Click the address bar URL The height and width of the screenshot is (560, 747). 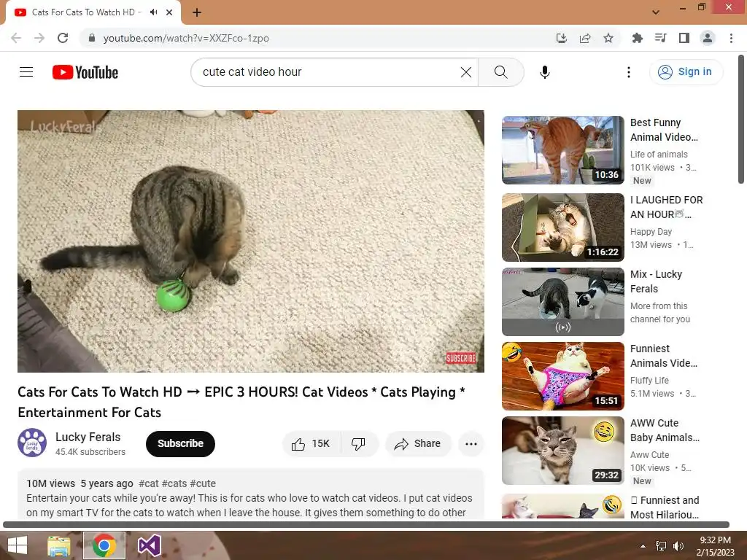[186, 38]
